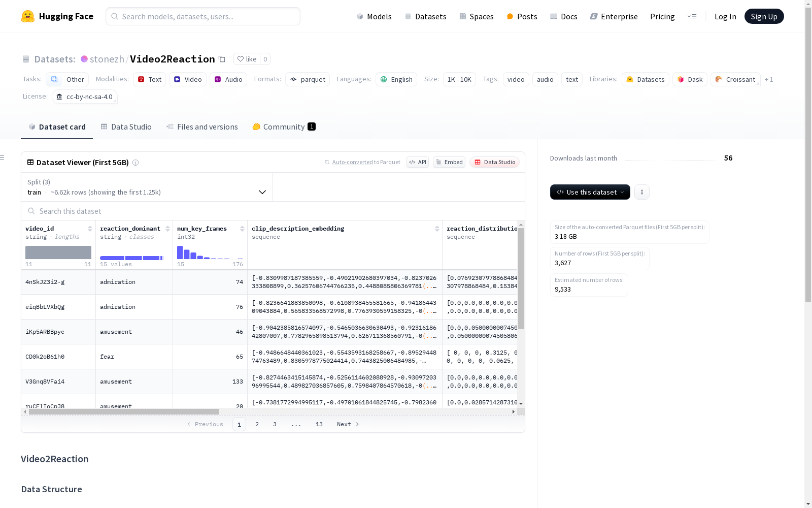This screenshot has width=812, height=508.
Task: Open the three-dots menu beside Use this dataset
Action: coord(642,192)
